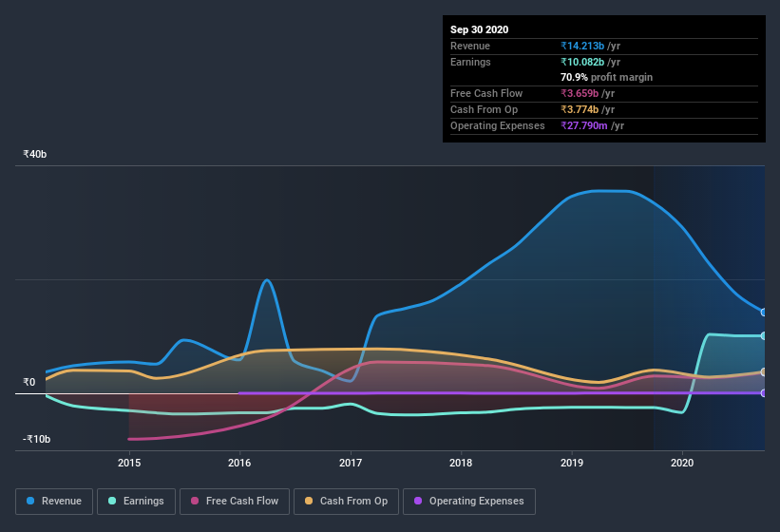Screen dimensions: 780x532
Task: Toggle the Cash From Op legend button
Action: pyautogui.click(x=346, y=502)
